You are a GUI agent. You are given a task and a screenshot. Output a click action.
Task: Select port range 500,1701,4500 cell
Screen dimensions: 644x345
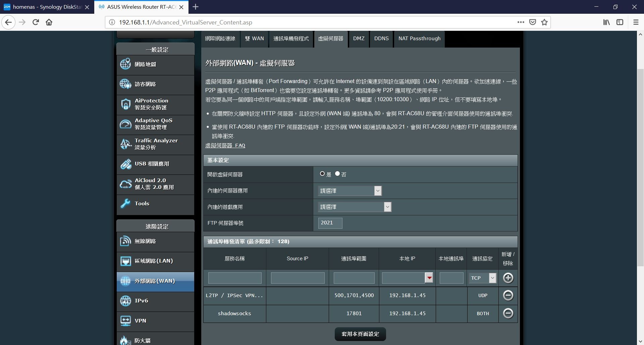(354, 295)
